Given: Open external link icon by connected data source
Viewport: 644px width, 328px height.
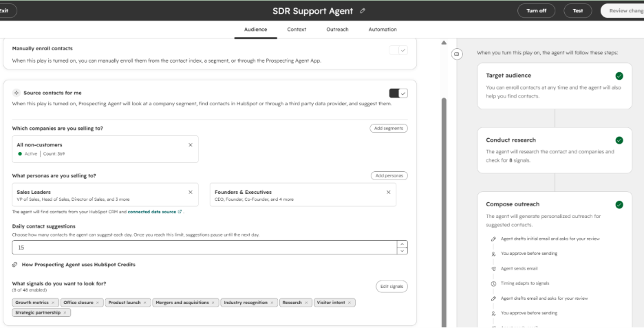Looking at the screenshot, I should click(180, 212).
